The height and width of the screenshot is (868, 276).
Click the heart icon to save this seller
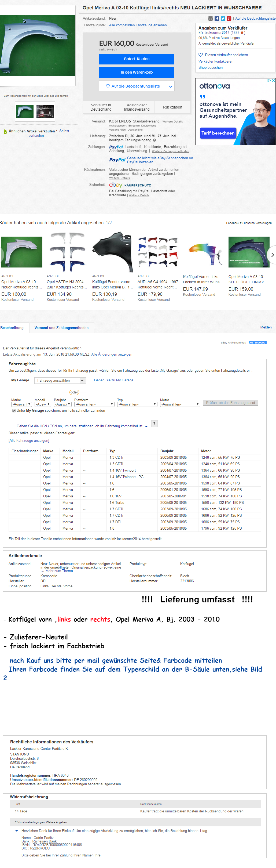(201, 55)
